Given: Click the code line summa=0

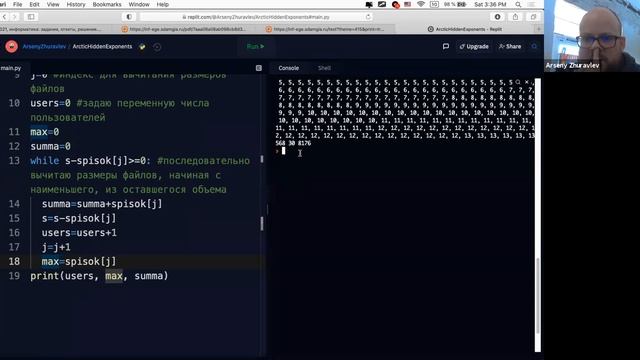Looking at the screenshot, I should (51, 146).
